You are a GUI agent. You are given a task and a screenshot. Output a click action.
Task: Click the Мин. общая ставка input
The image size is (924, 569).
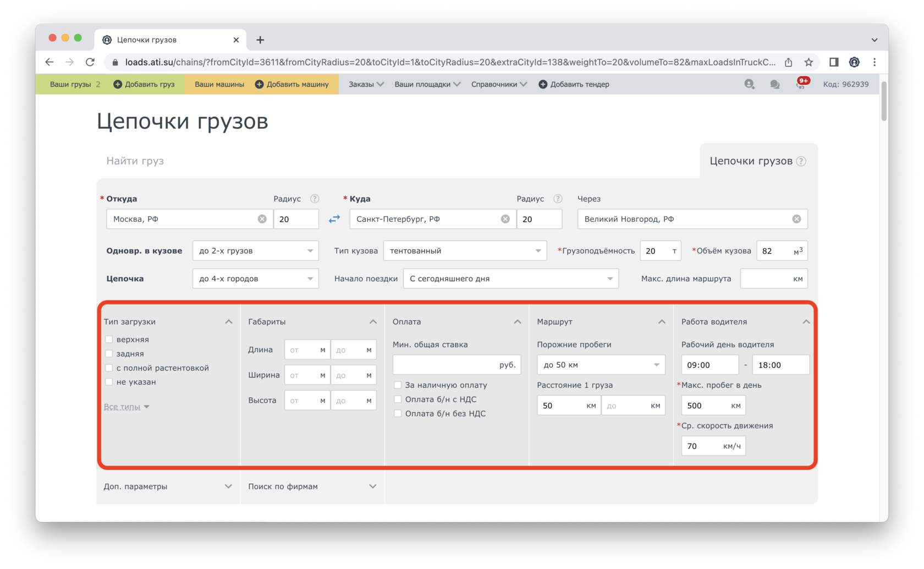pyautogui.click(x=457, y=365)
